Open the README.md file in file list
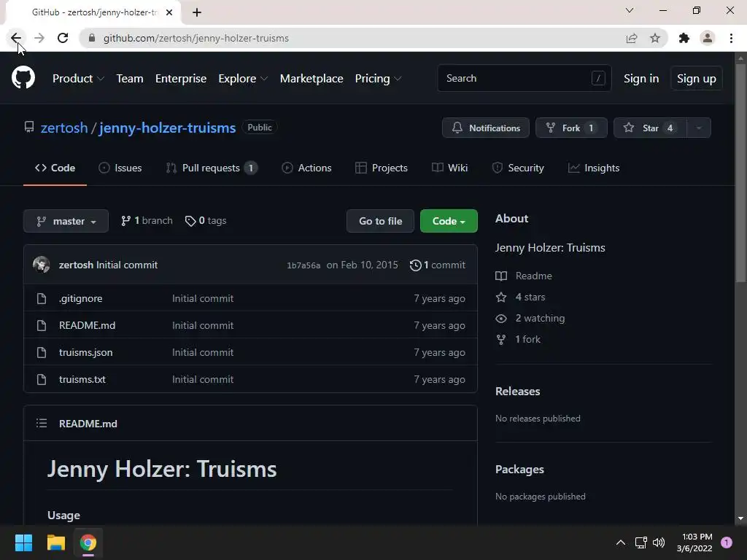This screenshot has width=747, height=560. [88, 325]
